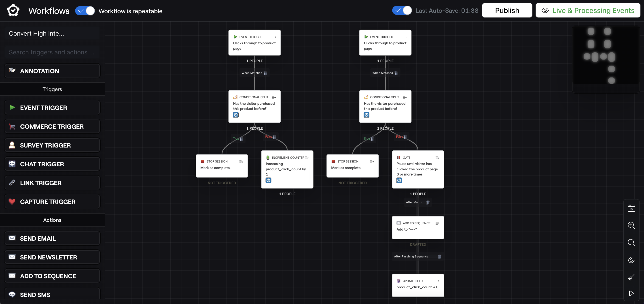Select the Workflows menu item top-left

pos(49,10)
